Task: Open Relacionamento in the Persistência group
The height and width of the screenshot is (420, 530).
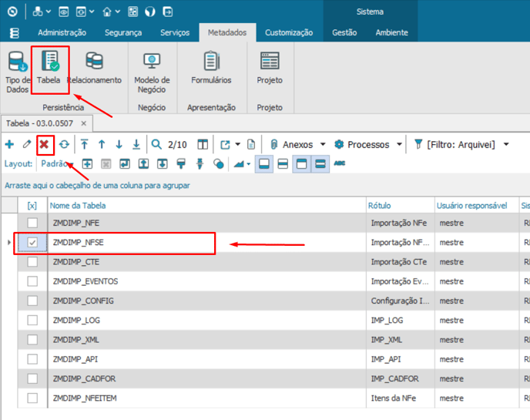Action: 94,67
